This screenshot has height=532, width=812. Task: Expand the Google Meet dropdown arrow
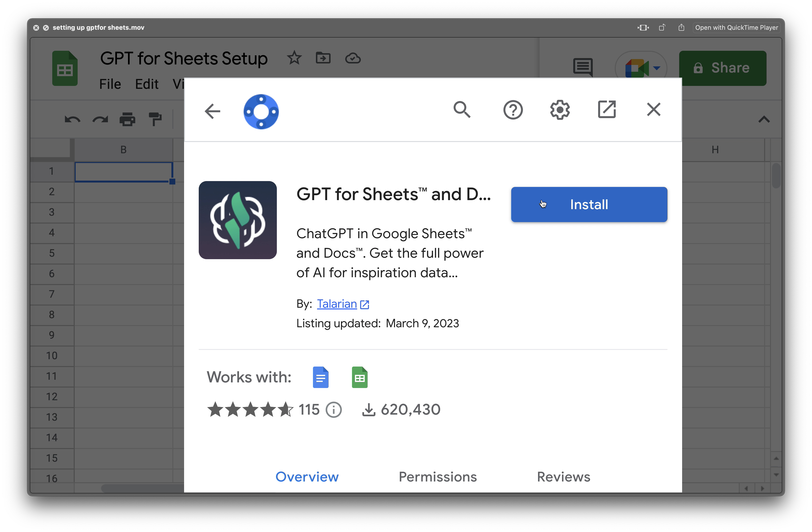coord(656,68)
